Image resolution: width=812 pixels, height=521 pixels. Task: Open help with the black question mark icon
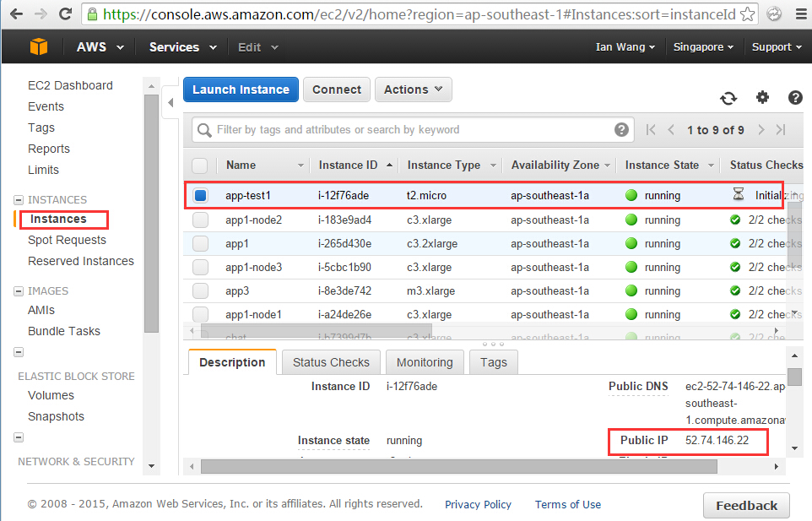click(795, 97)
